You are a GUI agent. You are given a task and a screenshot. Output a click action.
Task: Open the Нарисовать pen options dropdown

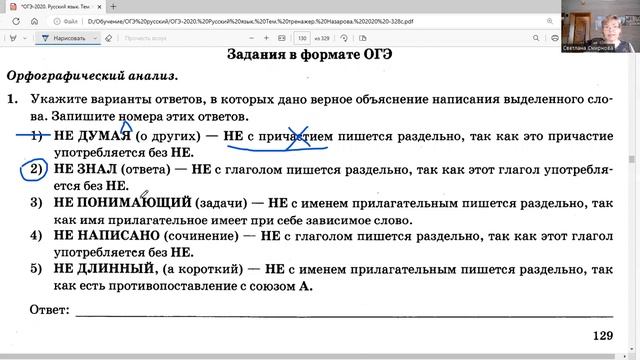coord(95,38)
